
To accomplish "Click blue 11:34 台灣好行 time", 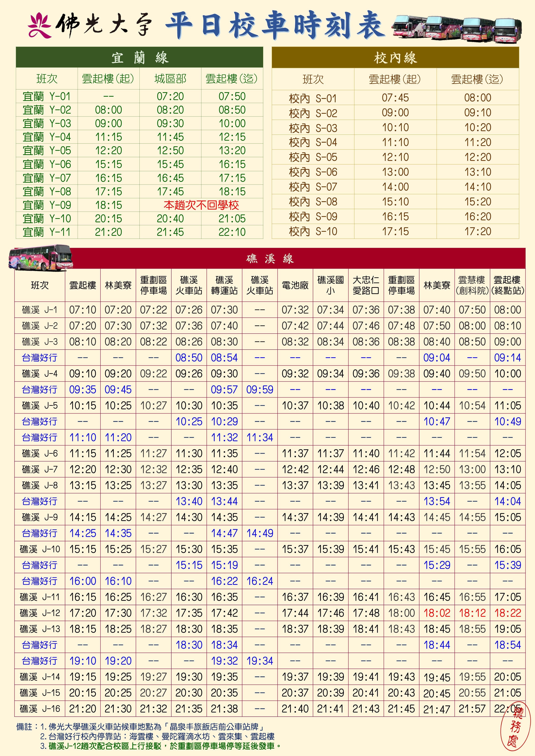I will [x=260, y=437].
